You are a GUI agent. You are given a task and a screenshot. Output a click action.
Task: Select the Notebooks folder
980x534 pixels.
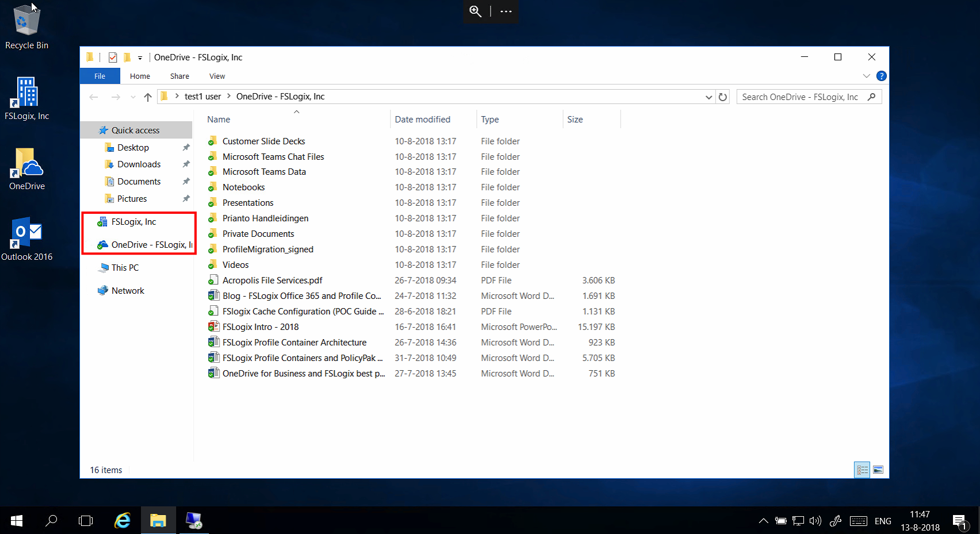[243, 187]
